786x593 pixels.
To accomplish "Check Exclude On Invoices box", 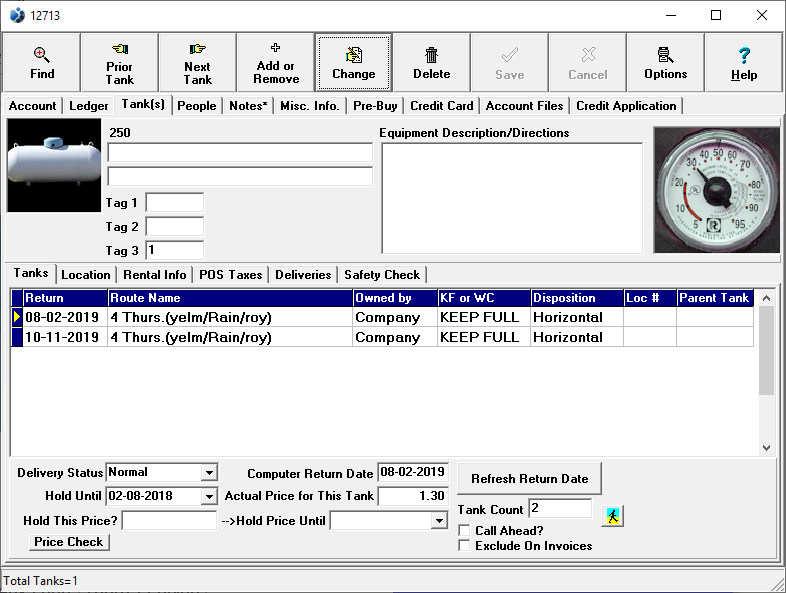I will (464, 546).
